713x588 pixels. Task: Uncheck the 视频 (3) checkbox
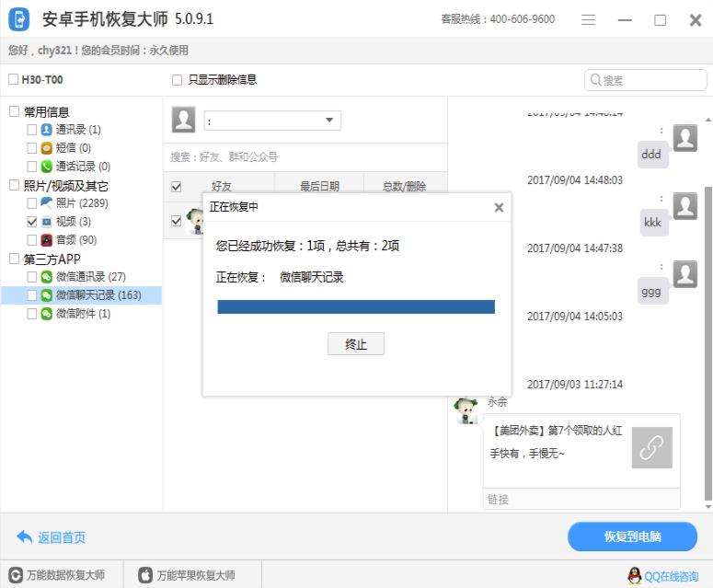(x=32, y=222)
